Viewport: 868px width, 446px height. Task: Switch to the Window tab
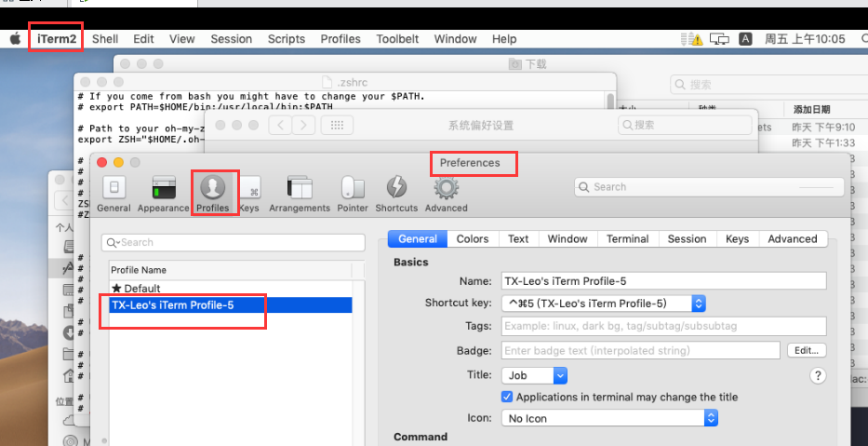pyautogui.click(x=568, y=238)
